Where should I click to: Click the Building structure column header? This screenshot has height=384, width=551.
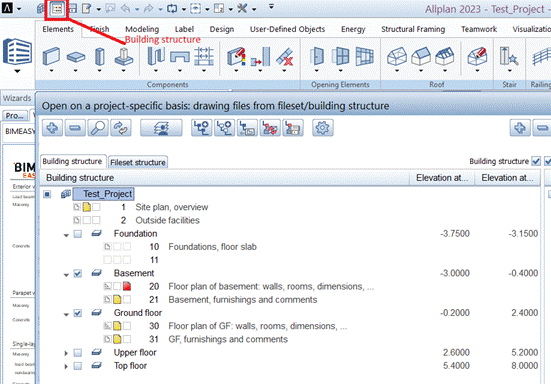(225, 178)
